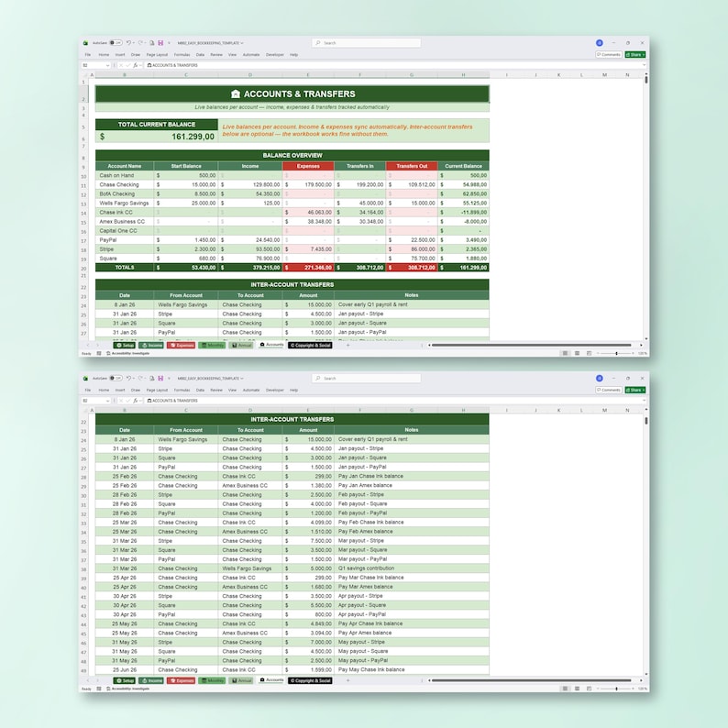The image size is (728, 728).
Task: Open Name Box dropdown in lower window
Action: point(107,401)
